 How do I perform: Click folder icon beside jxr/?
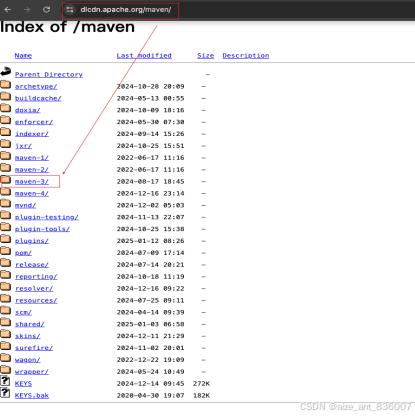(6, 143)
